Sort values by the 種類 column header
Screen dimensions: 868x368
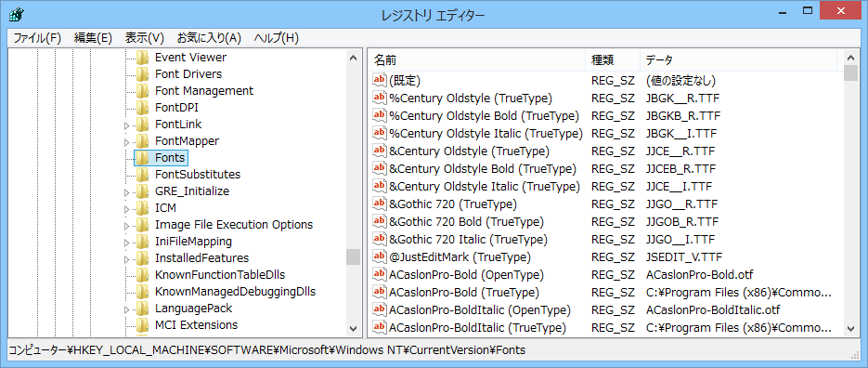pyautogui.click(x=613, y=59)
